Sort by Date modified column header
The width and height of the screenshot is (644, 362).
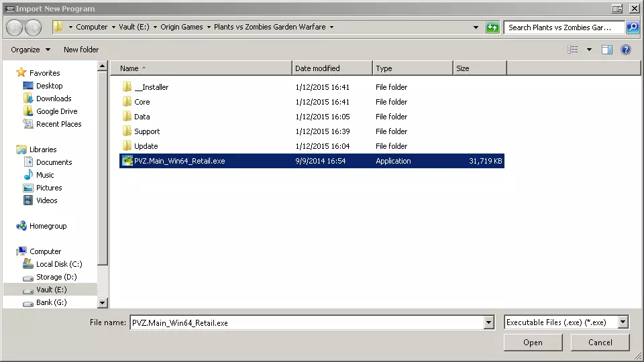[x=332, y=68]
